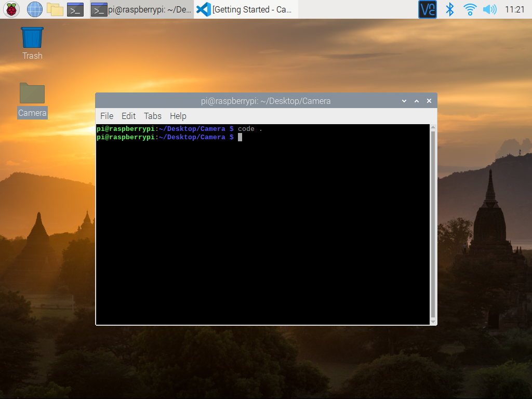Open the Raspberry Pi applications menu
The height and width of the screenshot is (399, 532).
pos(11,9)
